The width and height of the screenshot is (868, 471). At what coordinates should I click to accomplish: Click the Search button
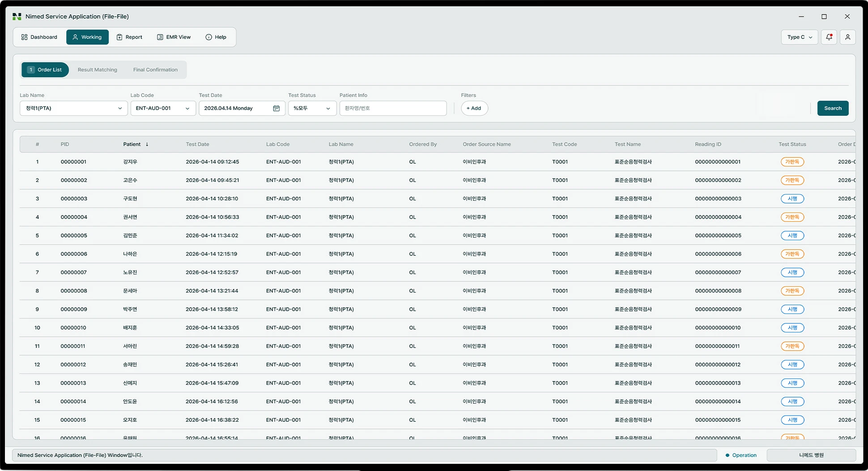[x=833, y=108]
